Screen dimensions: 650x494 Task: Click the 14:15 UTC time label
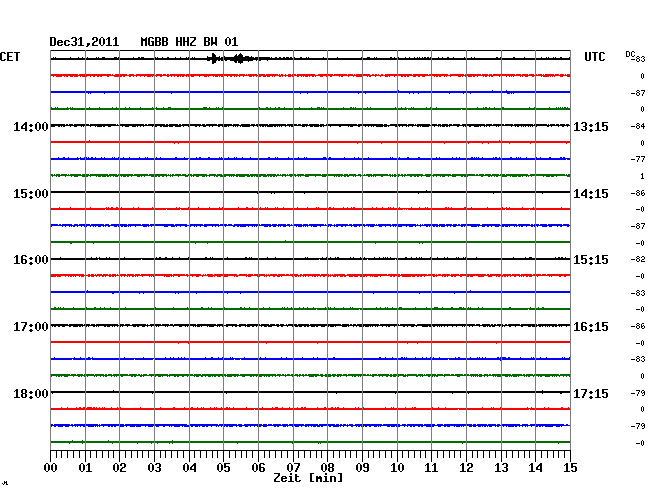click(591, 194)
